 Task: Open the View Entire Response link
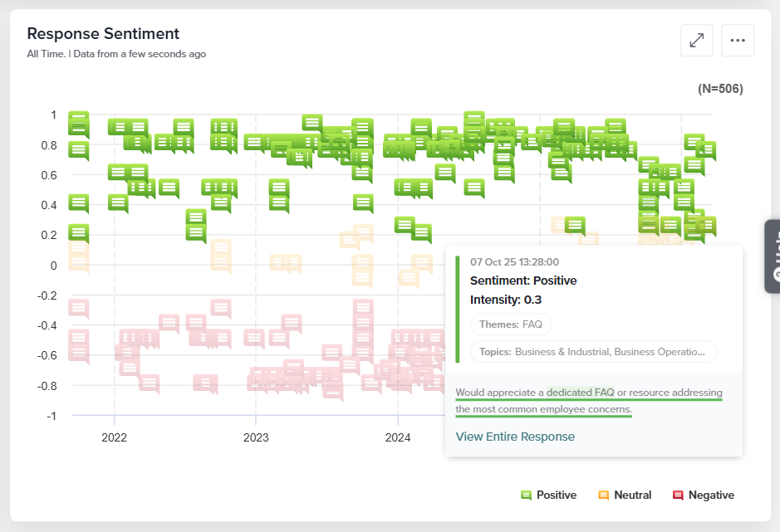tap(515, 437)
